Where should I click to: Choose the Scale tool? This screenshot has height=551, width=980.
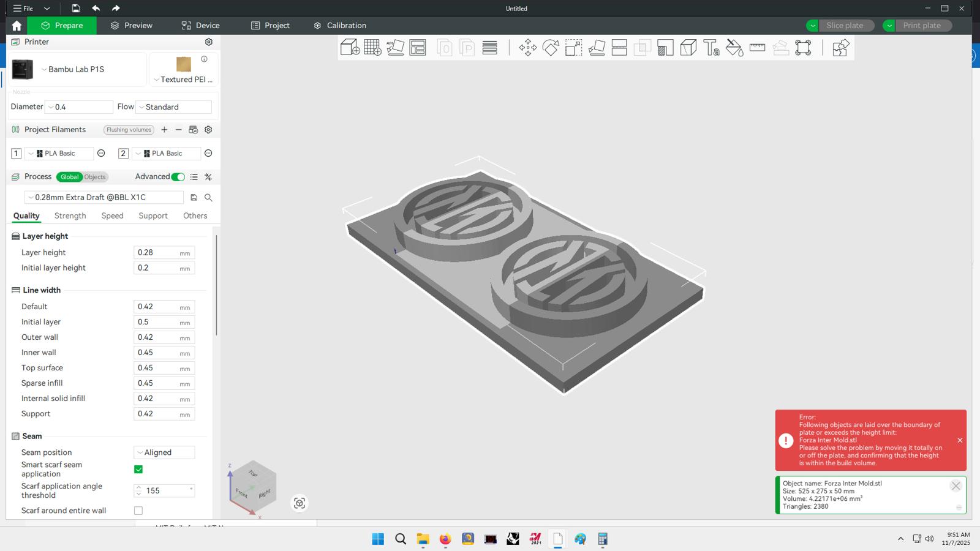click(573, 48)
